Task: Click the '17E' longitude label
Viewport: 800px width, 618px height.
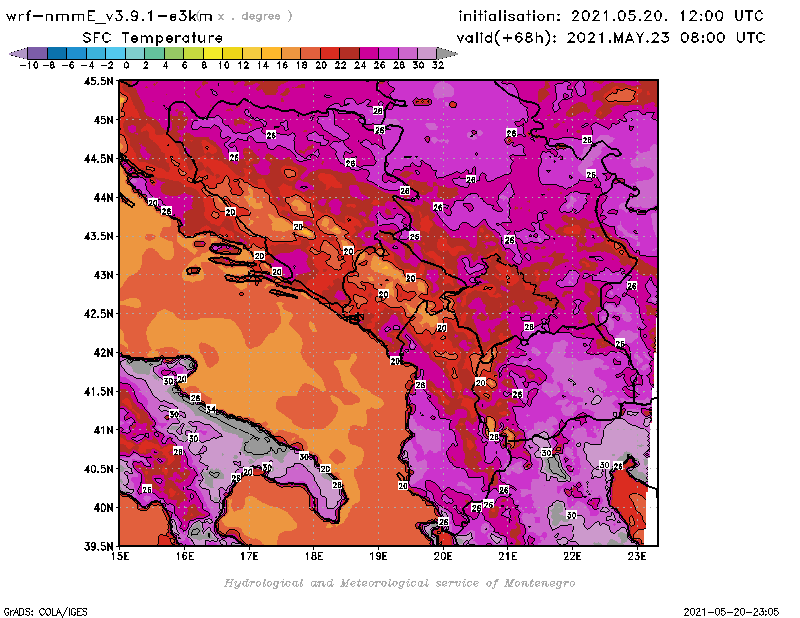Action: (249, 556)
